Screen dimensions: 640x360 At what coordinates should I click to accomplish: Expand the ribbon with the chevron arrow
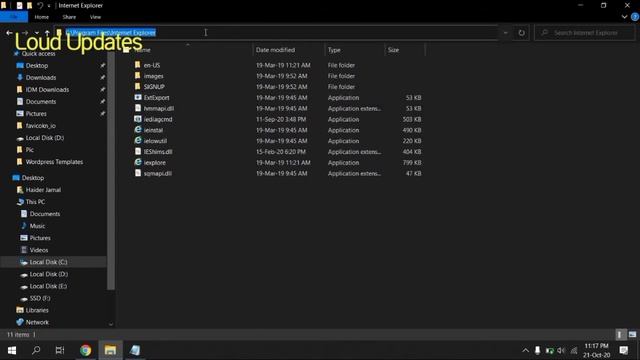pyautogui.click(x=624, y=17)
